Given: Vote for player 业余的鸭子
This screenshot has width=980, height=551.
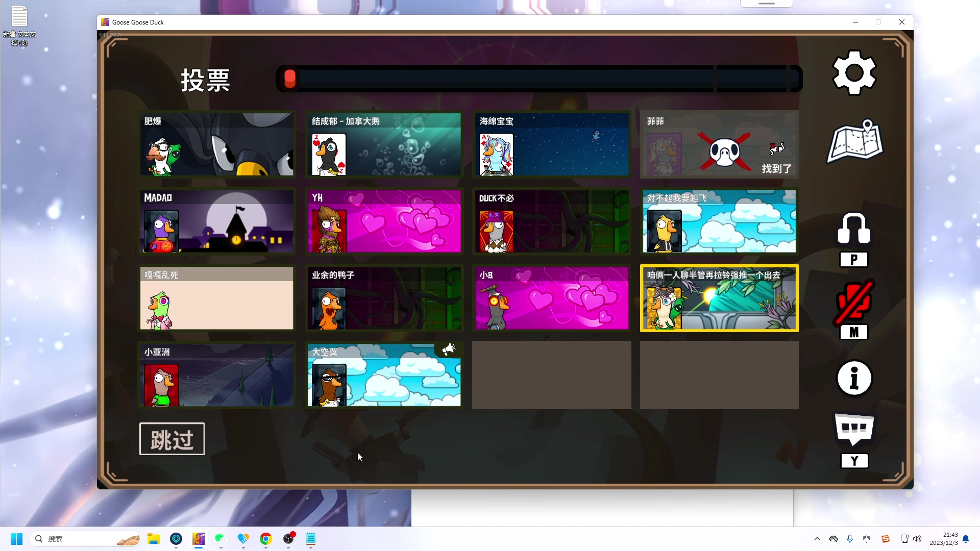Looking at the screenshot, I should pos(384,298).
